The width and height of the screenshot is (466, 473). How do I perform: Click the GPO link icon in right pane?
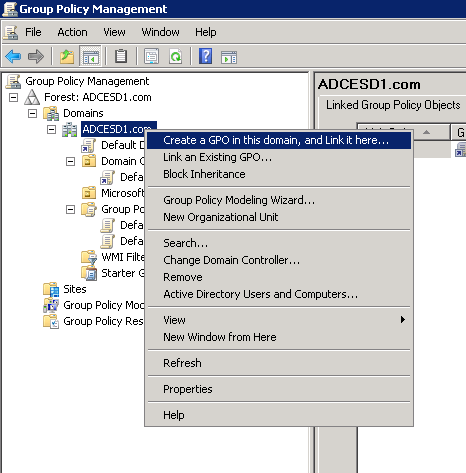tap(460, 149)
